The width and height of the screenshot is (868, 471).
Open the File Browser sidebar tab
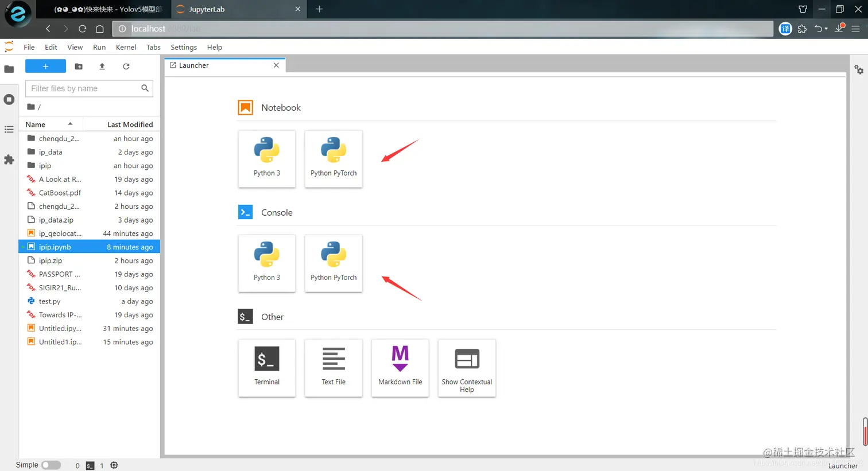9,69
